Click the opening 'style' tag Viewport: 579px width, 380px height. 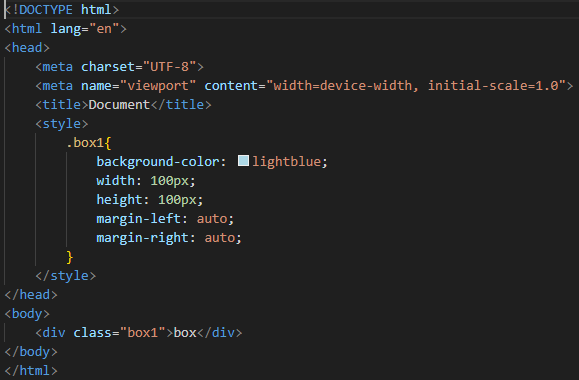click(62, 124)
